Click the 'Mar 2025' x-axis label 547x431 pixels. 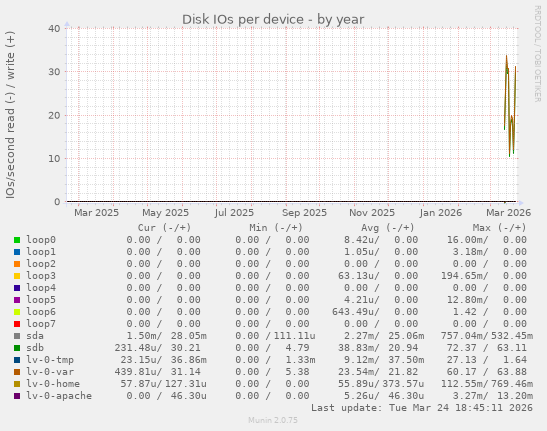[96, 213]
